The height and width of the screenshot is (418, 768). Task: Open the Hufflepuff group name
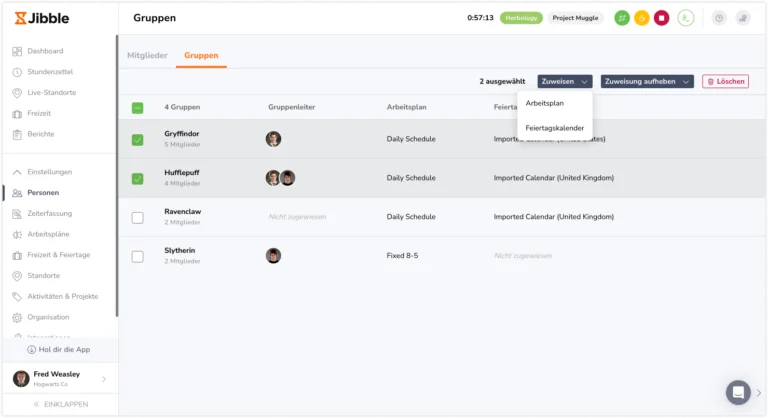[x=182, y=173]
